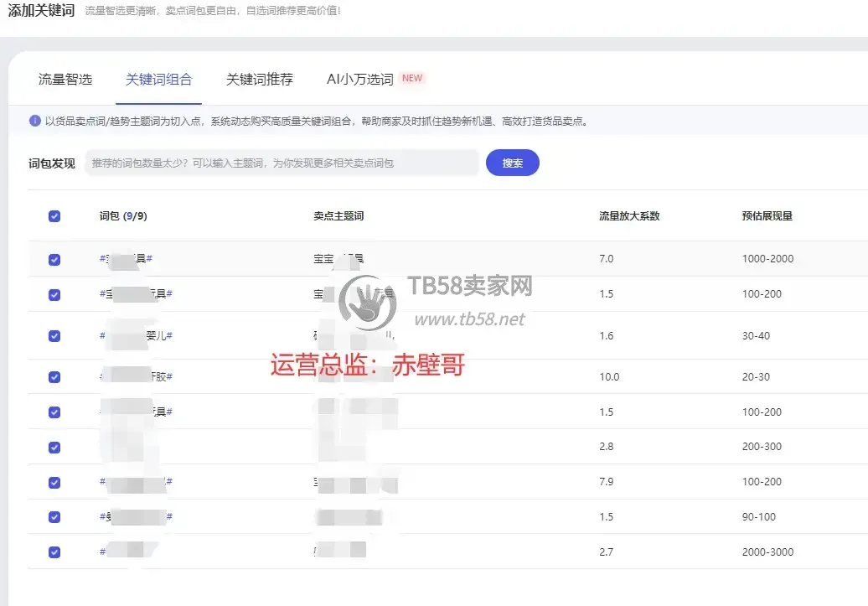Click the 2.7 coefficient value
Image resolution: width=868 pixels, height=606 pixels.
pos(606,552)
